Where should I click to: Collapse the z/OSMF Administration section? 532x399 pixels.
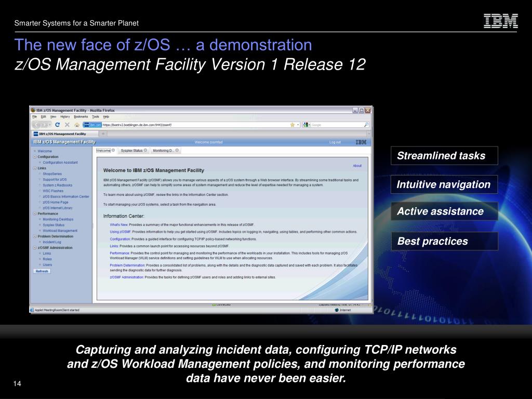pos(35,248)
